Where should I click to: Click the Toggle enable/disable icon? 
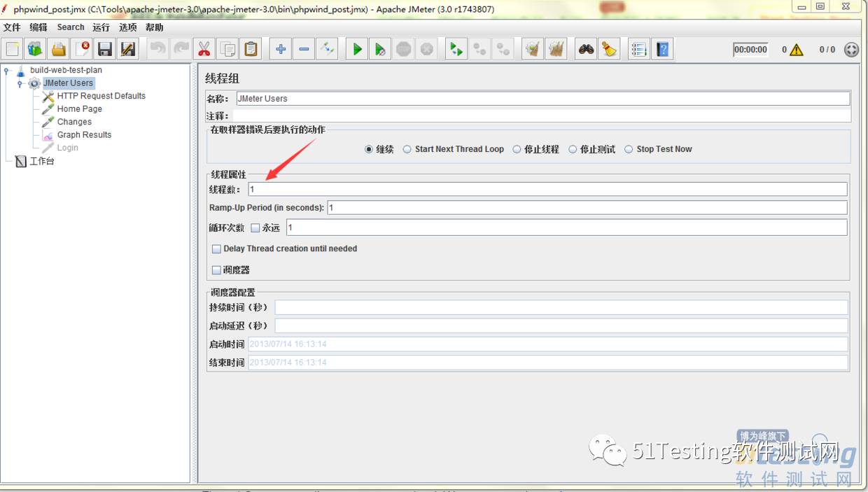[327, 49]
